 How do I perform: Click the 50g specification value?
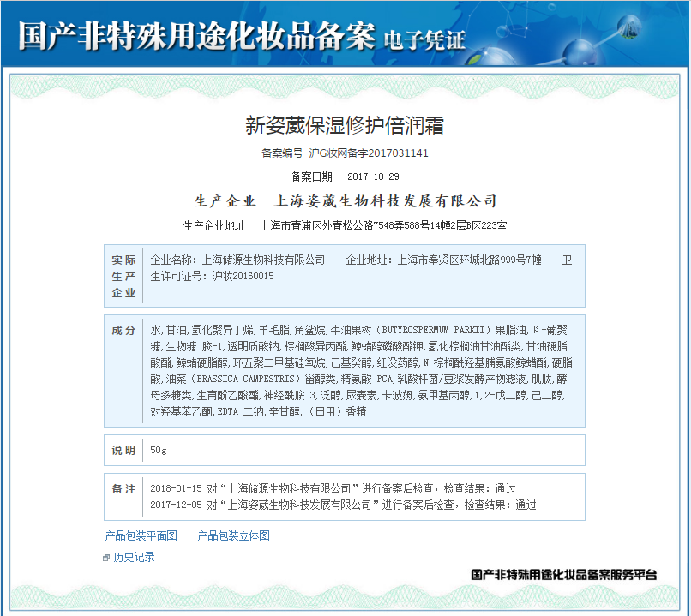tap(159, 450)
